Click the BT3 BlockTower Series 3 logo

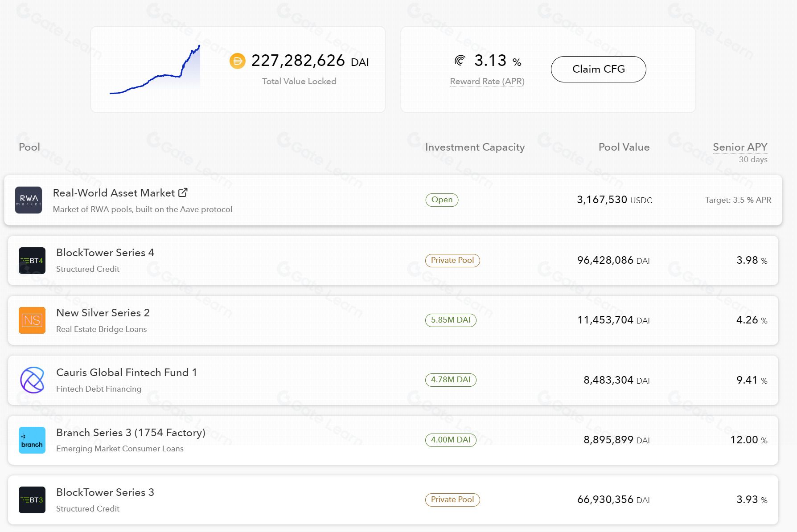pyautogui.click(x=32, y=500)
